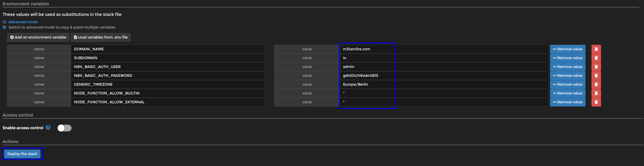Click the access control help question icon

coord(48,128)
